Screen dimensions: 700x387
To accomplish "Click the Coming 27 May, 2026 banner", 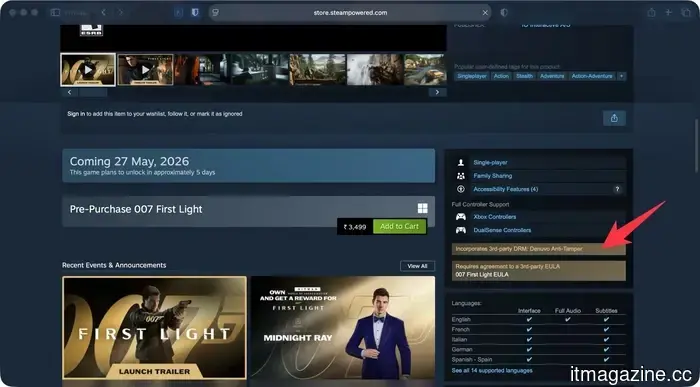I will tap(249, 166).
